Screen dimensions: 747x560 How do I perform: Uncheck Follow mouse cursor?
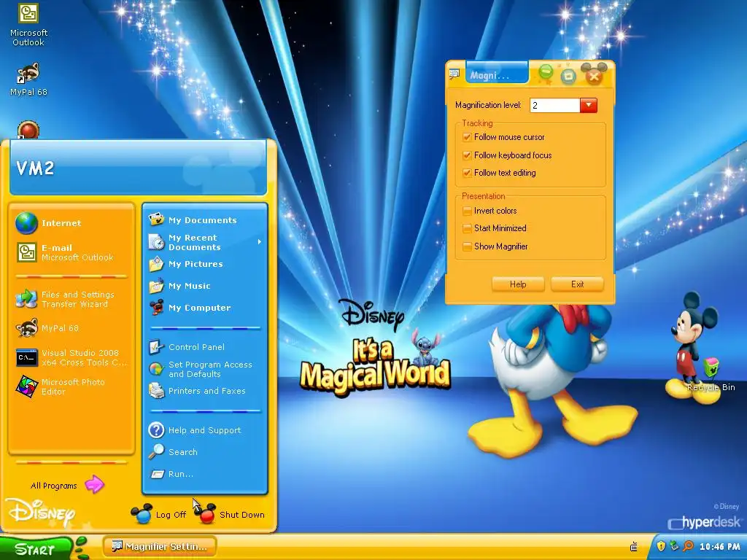[x=467, y=137]
